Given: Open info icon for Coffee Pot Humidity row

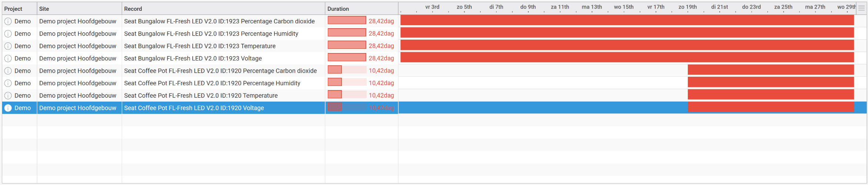Looking at the screenshot, I should 8,83.
